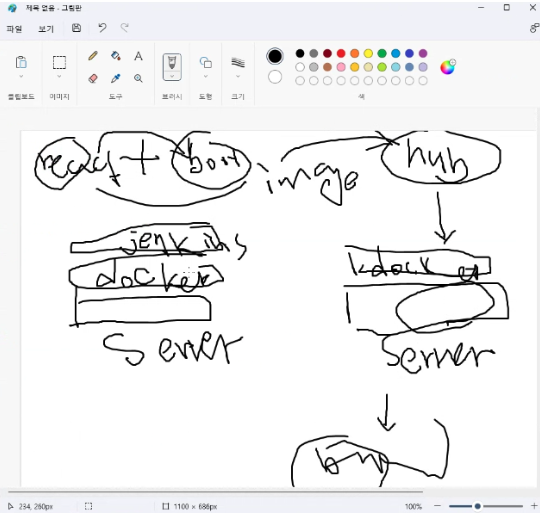Click the 100% zoom level text
The height and width of the screenshot is (513, 541).
click(x=413, y=506)
